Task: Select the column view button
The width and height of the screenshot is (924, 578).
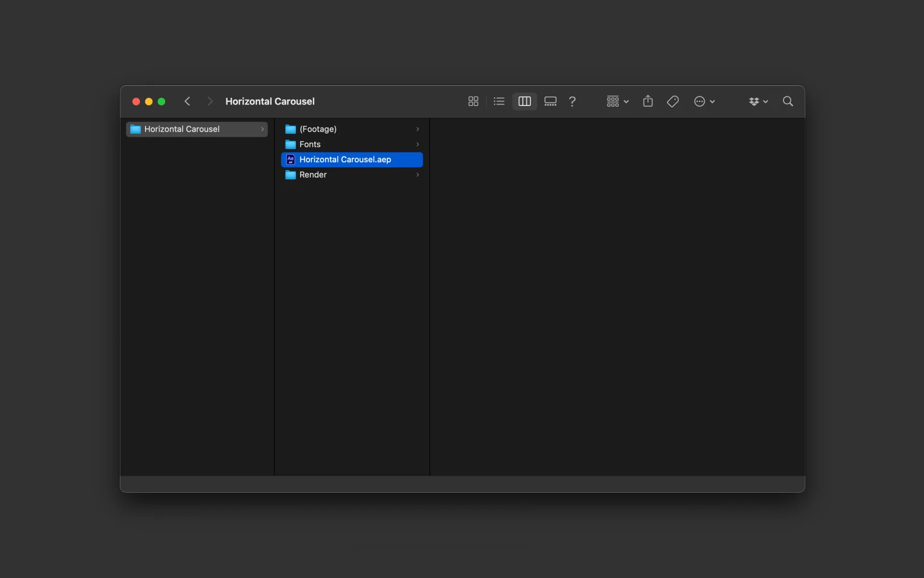Action: (x=524, y=101)
